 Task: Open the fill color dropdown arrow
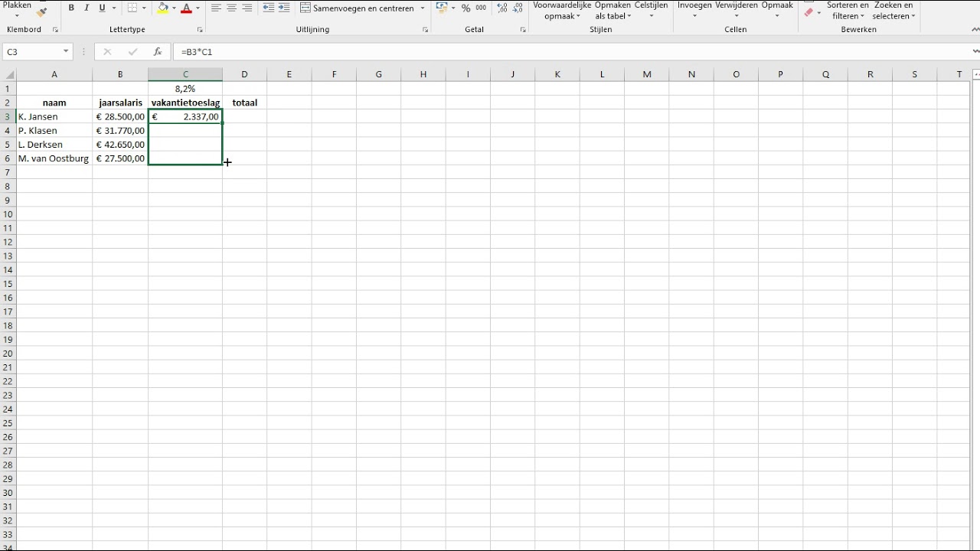(175, 8)
